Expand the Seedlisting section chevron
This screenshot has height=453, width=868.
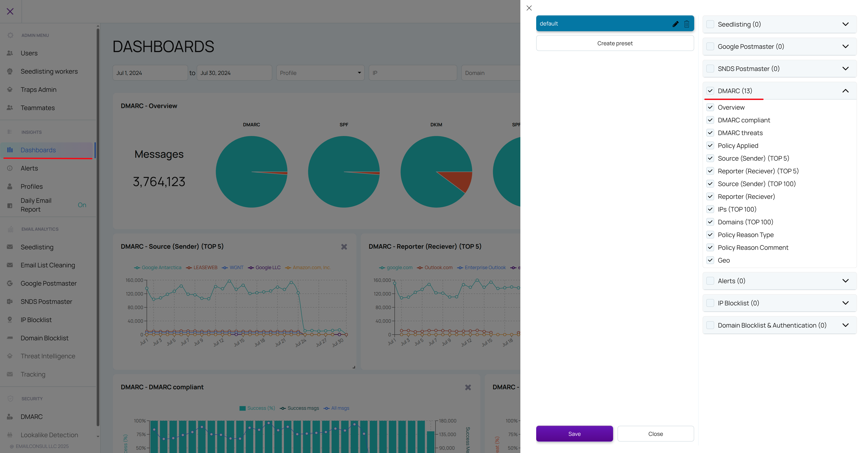[845, 24]
